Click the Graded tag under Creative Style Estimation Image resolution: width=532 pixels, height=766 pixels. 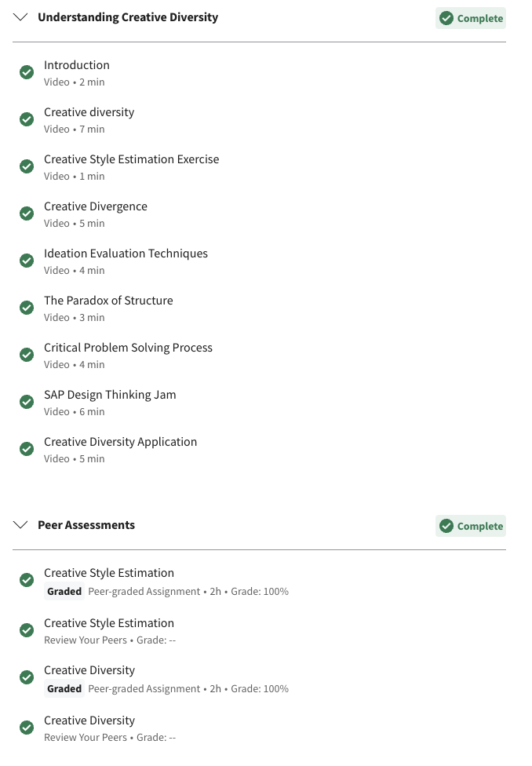[x=64, y=592]
